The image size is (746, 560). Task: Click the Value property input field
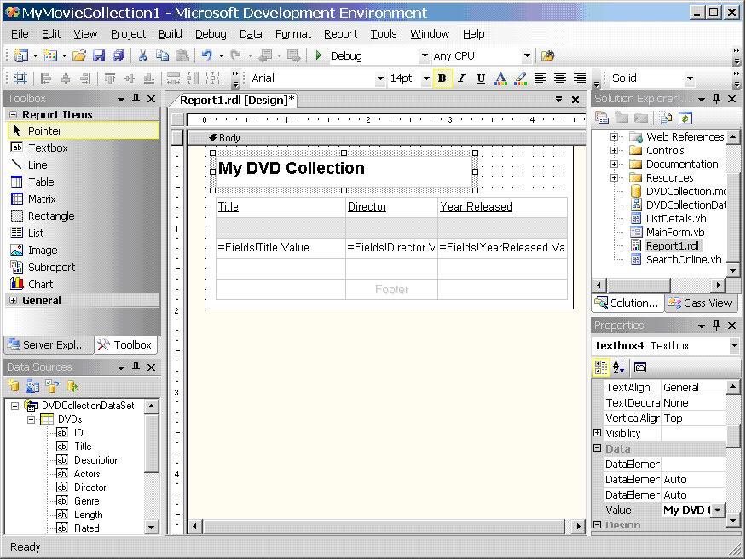[685, 510]
